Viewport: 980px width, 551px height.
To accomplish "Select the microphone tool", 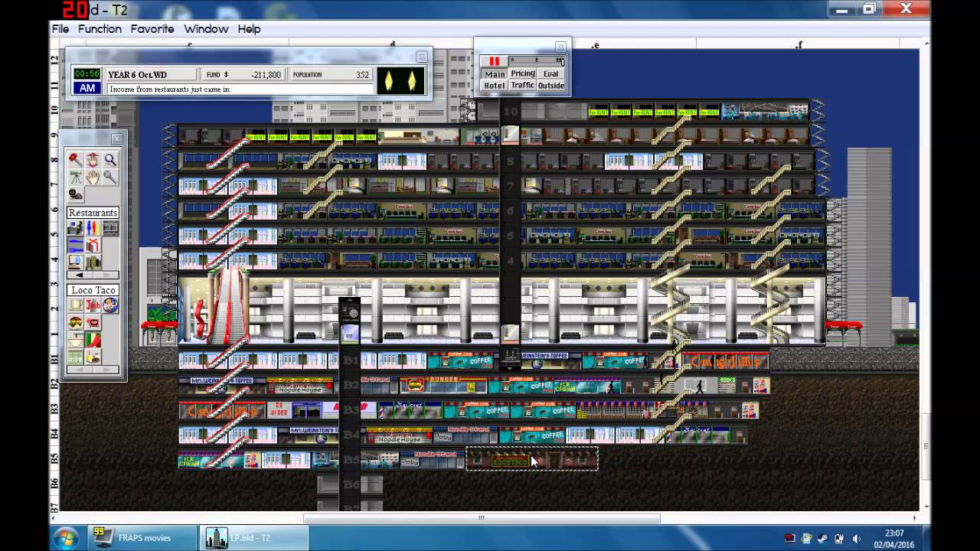I will [x=110, y=178].
